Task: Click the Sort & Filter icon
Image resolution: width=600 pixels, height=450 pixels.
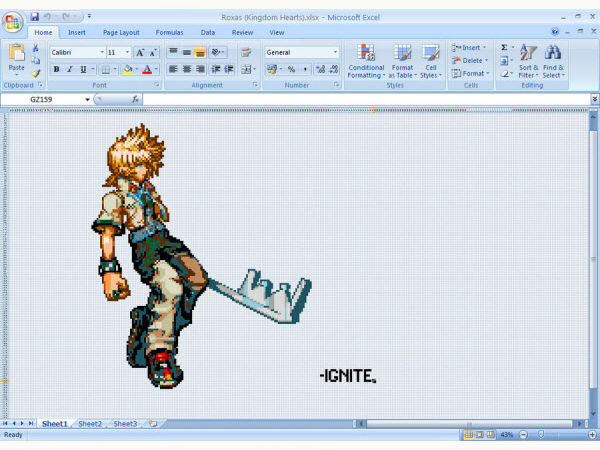Action: coord(528,61)
